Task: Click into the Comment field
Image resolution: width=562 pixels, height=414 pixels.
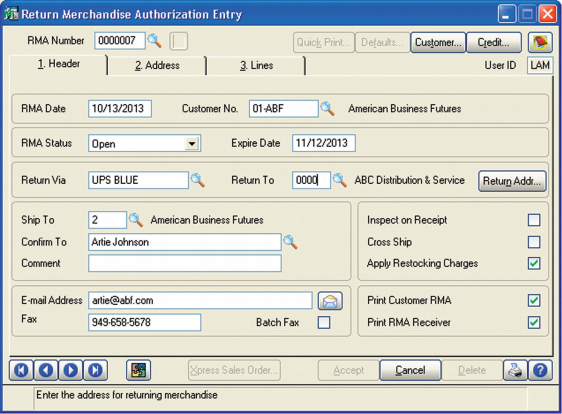Action: click(185, 263)
